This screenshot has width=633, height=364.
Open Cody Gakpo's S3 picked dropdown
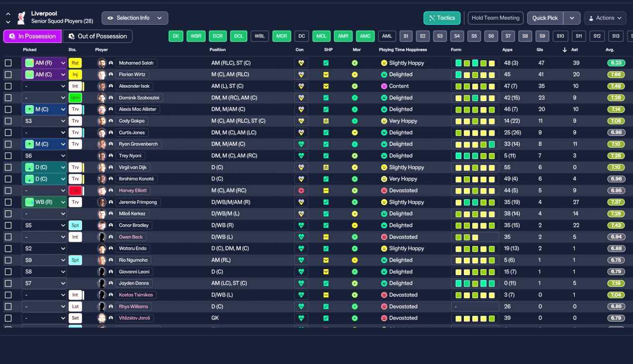click(44, 121)
